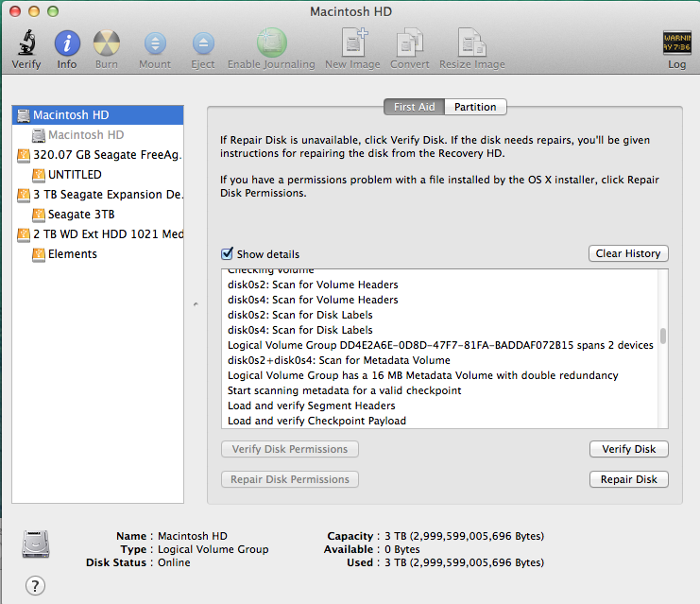Click the Mount toolbar icon

[155, 43]
